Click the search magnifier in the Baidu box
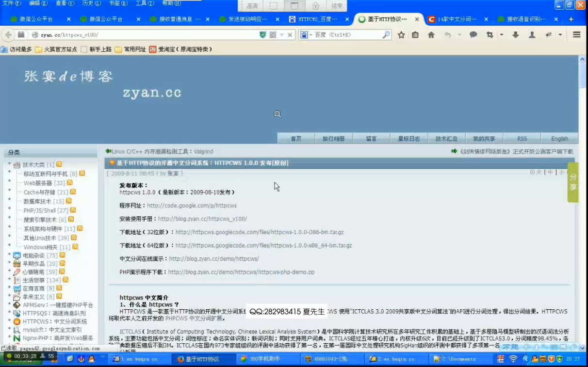Viewport: 588px width, 367px height. (386, 35)
